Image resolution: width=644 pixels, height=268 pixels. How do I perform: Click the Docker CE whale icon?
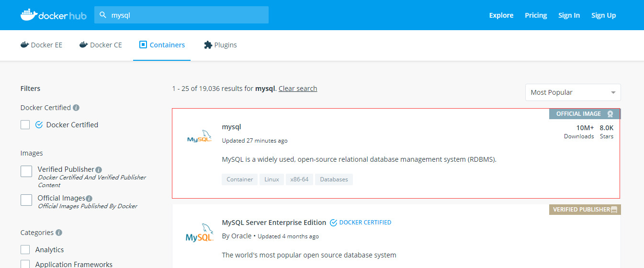[x=84, y=45]
